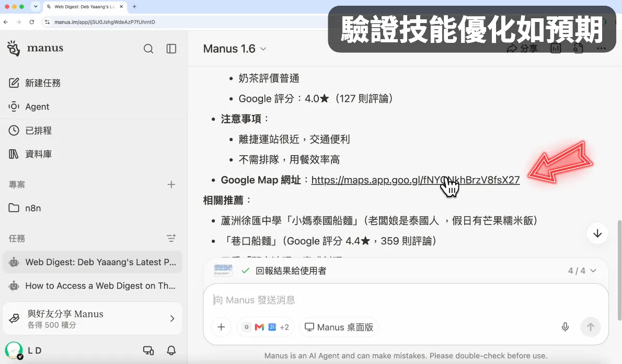Screen dimensions: 622x364
Task: Open notifications bell icon
Action: [171, 350]
